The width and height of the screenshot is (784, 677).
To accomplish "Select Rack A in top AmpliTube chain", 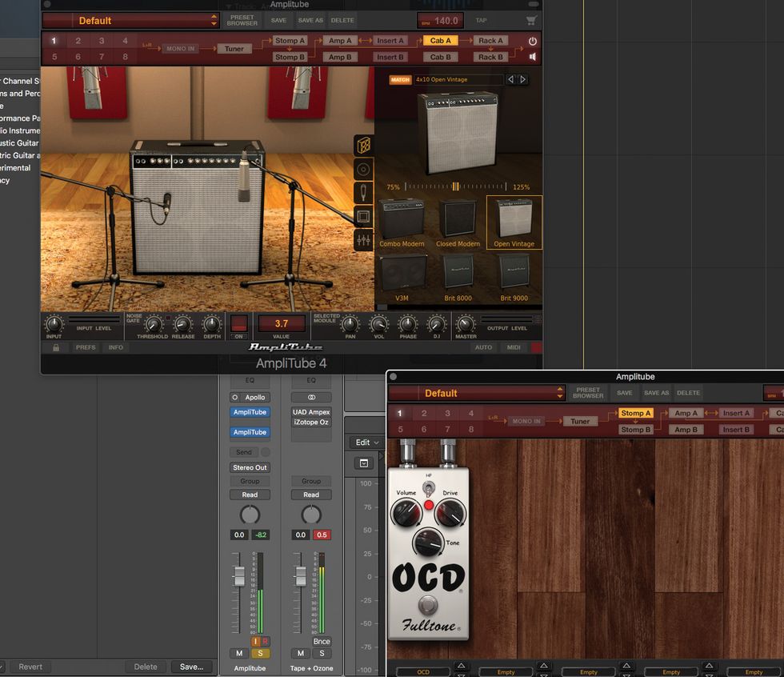I will 490,41.
